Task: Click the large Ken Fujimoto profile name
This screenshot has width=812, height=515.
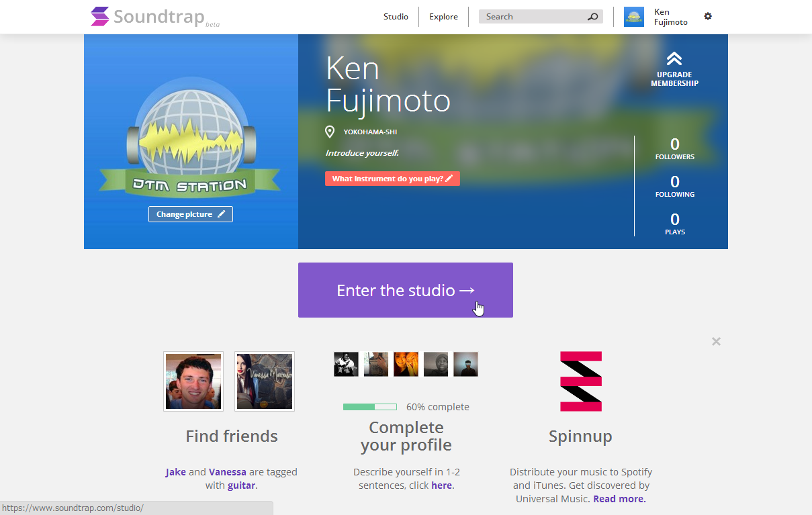Action: pos(388,85)
